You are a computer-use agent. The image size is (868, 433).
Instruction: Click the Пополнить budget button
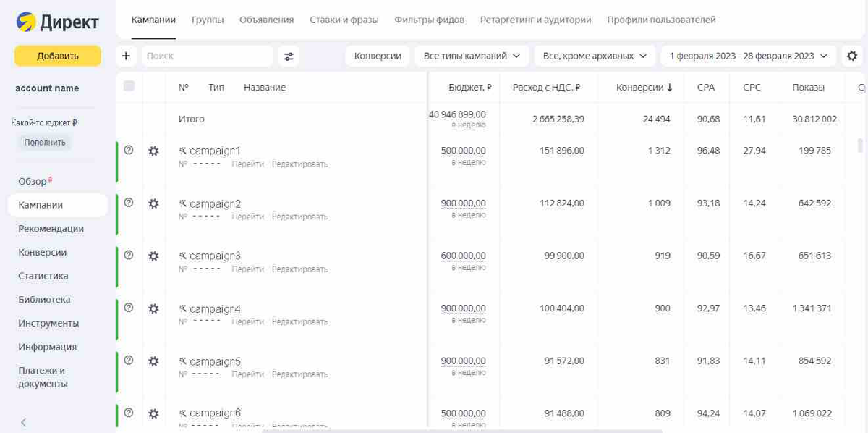pos(43,142)
